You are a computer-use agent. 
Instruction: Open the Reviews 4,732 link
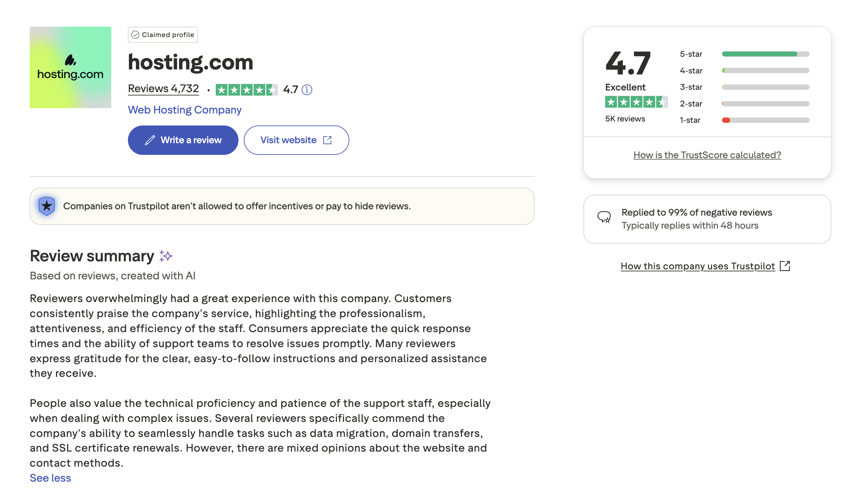point(163,88)
